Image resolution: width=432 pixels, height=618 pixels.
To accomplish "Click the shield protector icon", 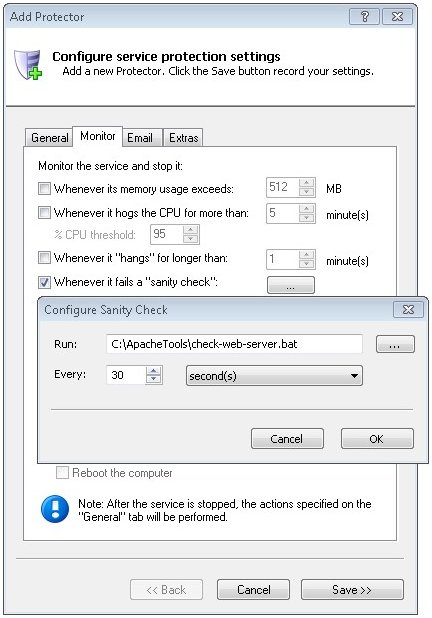I will coord(28,65).
